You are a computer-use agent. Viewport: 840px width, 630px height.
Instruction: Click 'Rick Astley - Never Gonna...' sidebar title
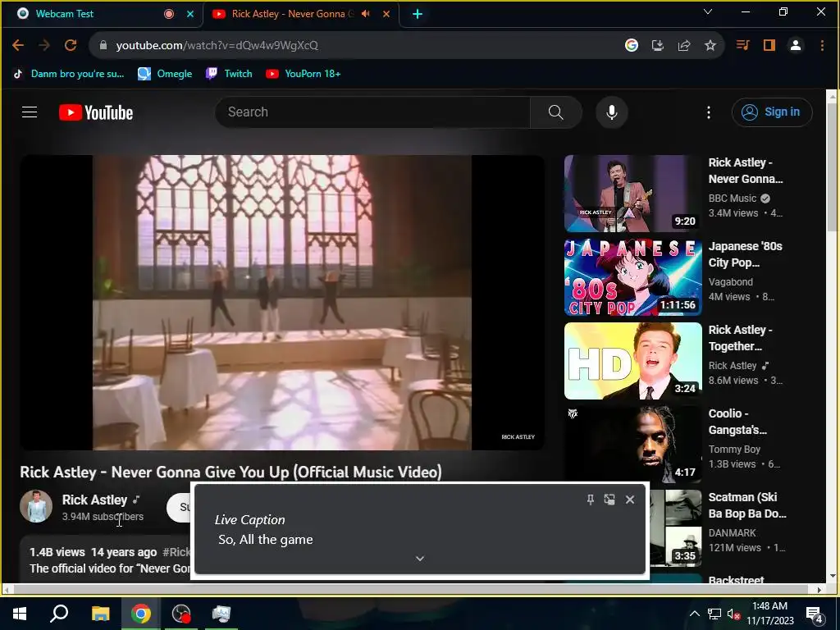[x=745, y=171]
